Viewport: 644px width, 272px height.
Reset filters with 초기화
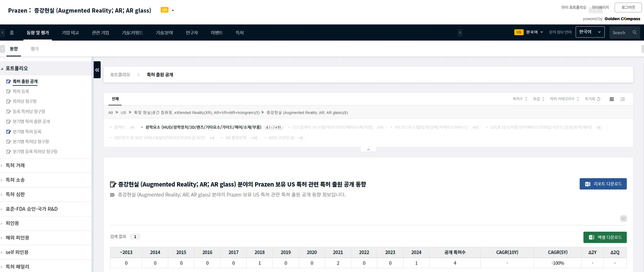point(592,99)
